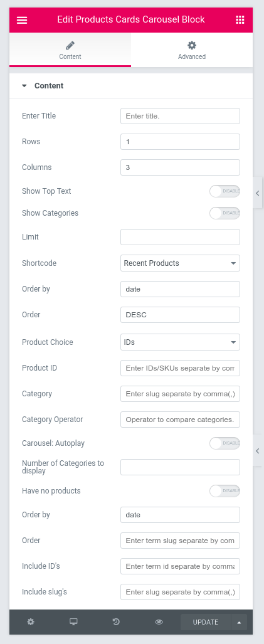Collapse the Content section arrow
264x644 pixels.
[24, 86]
